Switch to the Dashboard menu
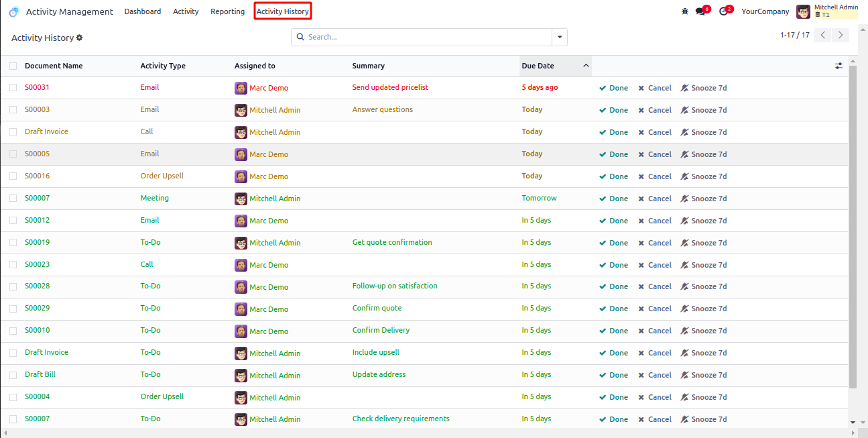 point(143,11)
